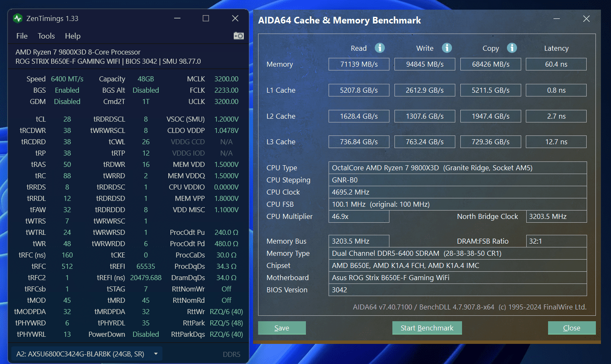Click CPU Stepping value GNR-B0
Image resolution: width=611 pixels, height=364 pixels.
pos(457,180)
